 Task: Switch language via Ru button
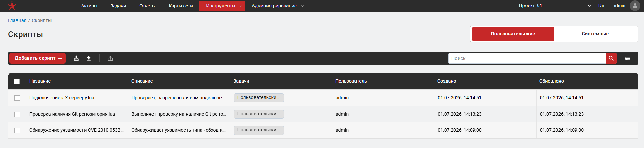click(601, 6)
